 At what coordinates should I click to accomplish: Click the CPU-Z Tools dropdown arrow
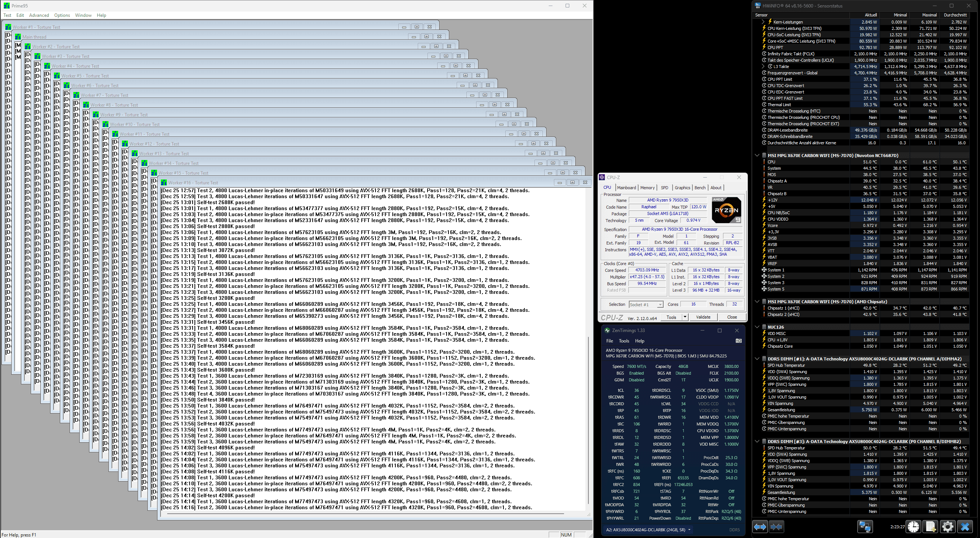685,317
